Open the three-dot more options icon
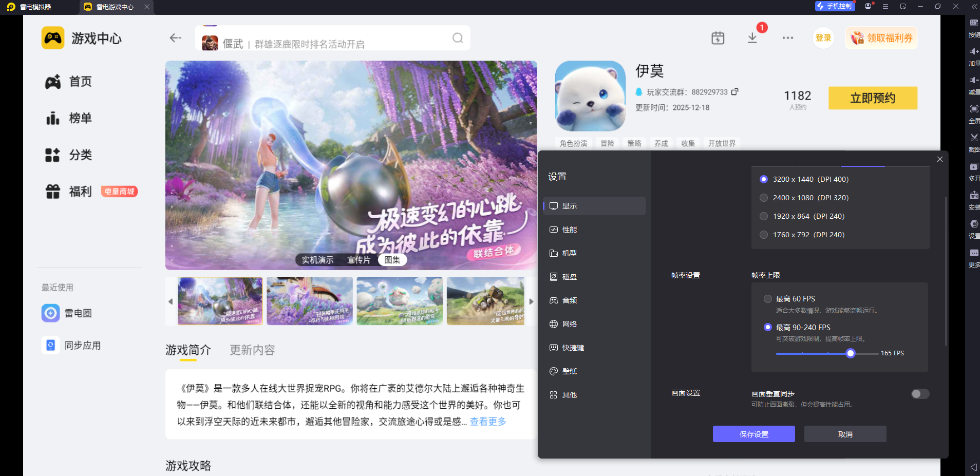Image resolution: width=980 pixels, height=476 pixels. pyautogui.click(x=788, y=38)
